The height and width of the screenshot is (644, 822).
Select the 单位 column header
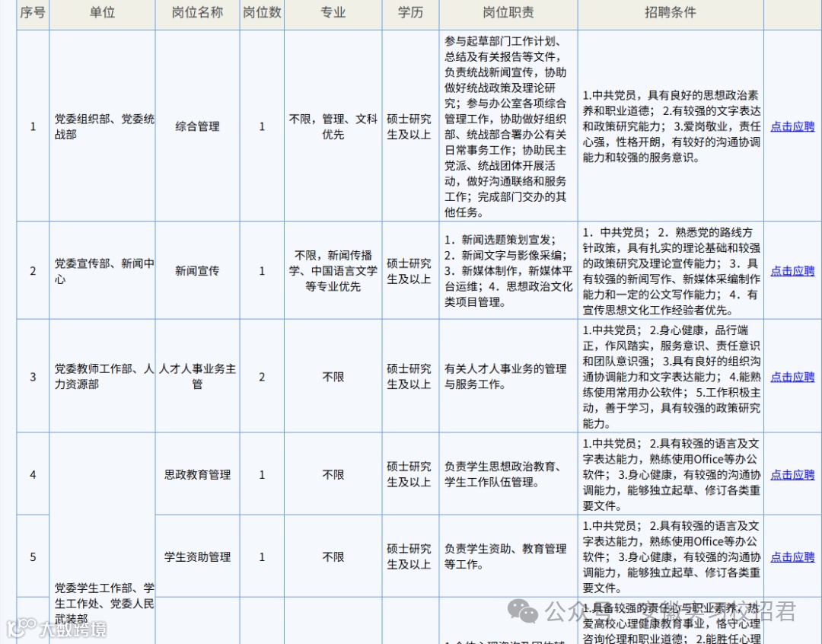click(x=102, y=13)
